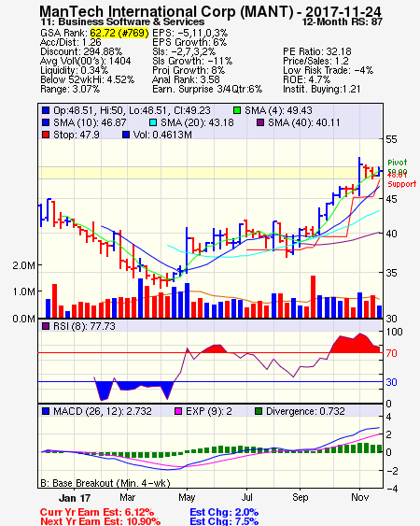Click the 'SMA (40): 40.11' legend text
This screenshot has width=420, height=526.
pyautogui.click(x=303, y=122)
